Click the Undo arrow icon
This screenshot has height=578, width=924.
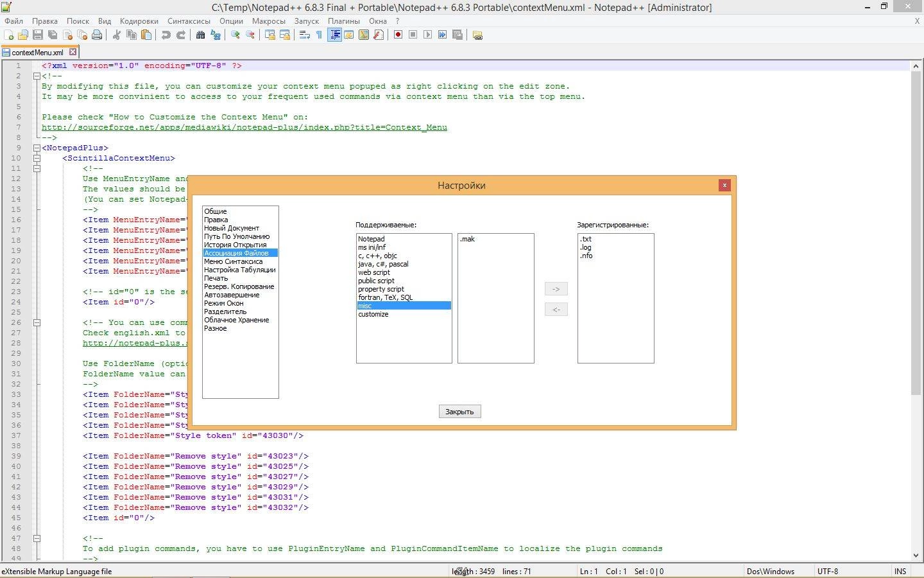166,35
